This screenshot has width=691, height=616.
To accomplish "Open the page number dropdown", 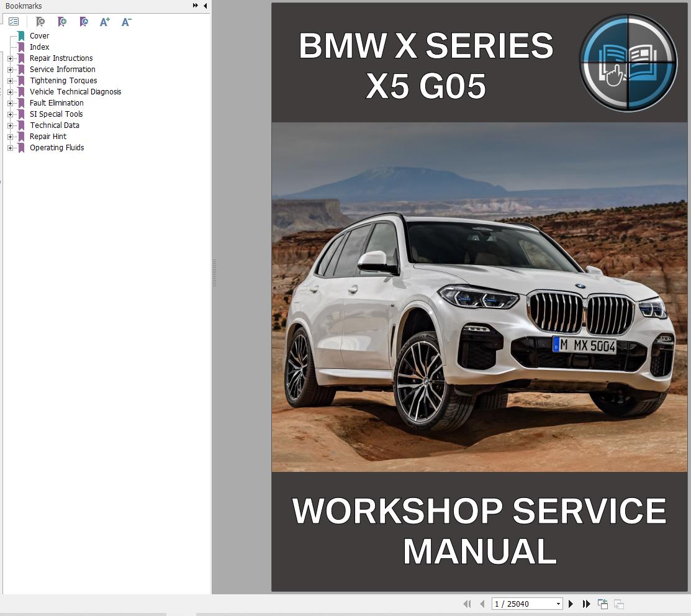I will pos(557,603).
